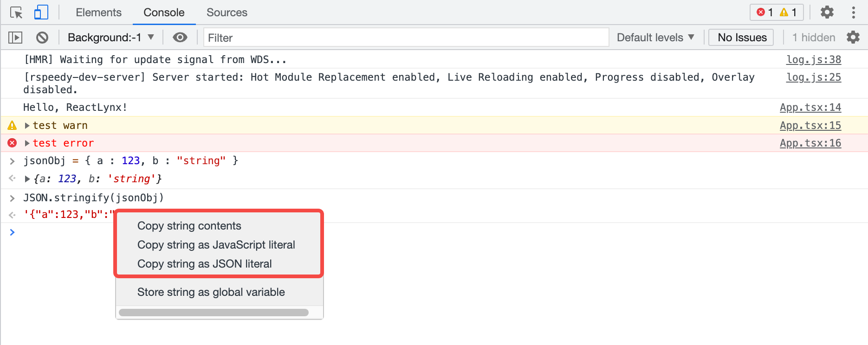Open console settings gear next to 1 hidden
The width and height of the screenshot is (868, 345).
pos(853,37)
